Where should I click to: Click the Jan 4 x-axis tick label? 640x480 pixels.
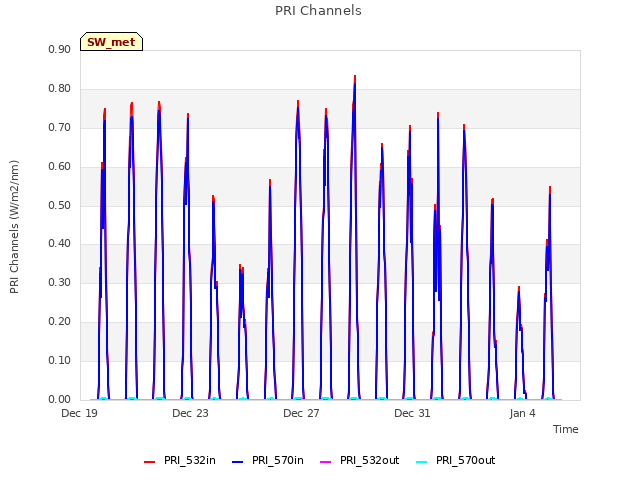(522, 413)
